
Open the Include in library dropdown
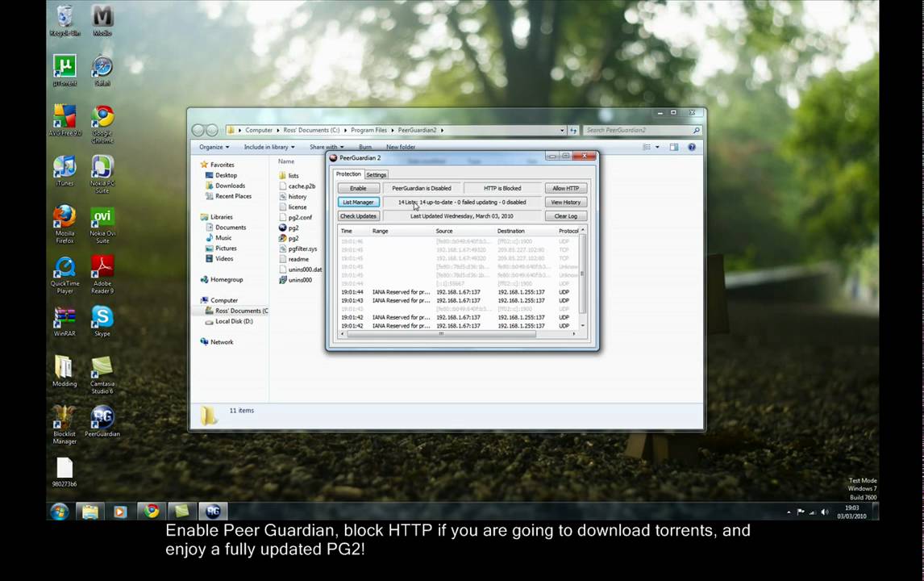(x=269, y=147)
